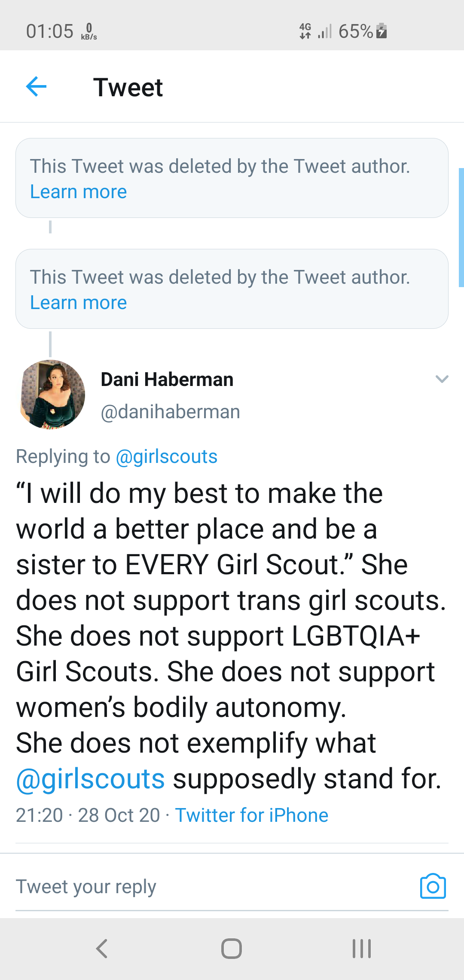The height and width of the screenshot is (980, 464).
Task: Tap @girlscouts in Replying to line
Action: click(x=167, y=456)
